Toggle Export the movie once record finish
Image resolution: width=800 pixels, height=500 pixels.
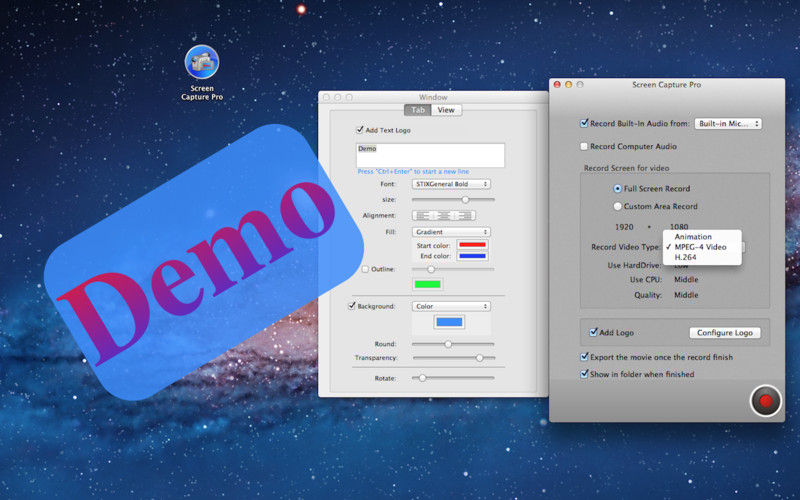tap(584, 357)
